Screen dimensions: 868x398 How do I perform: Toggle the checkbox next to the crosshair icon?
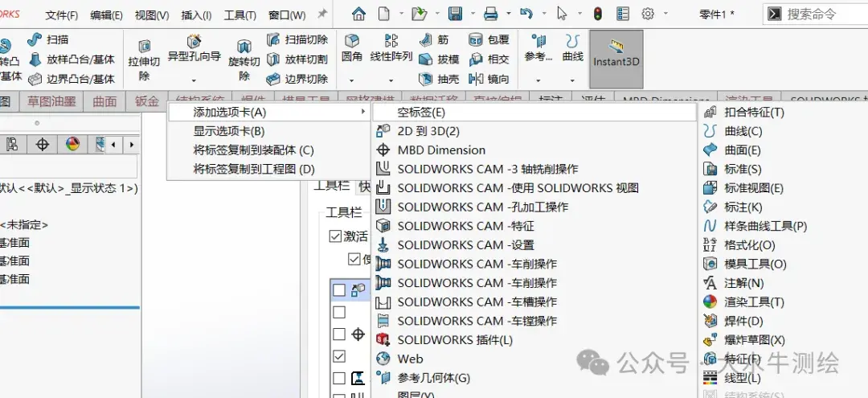[x=339, y=334]
